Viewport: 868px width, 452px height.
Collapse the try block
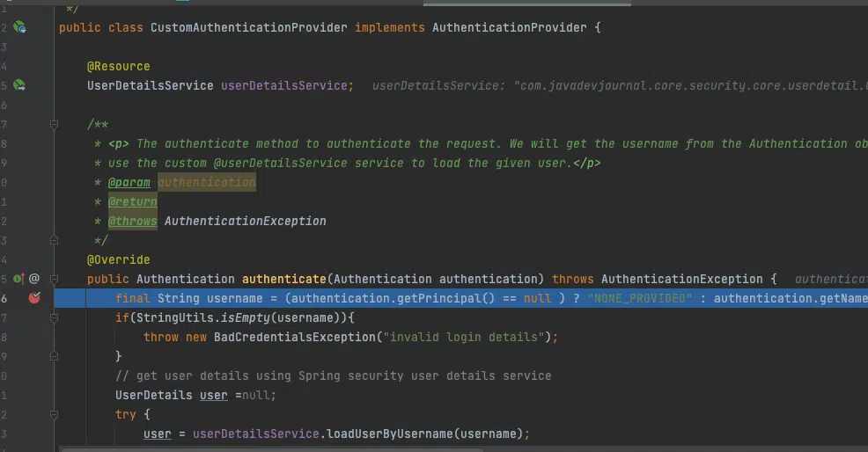pyautogui.click(x=54, y=414)
